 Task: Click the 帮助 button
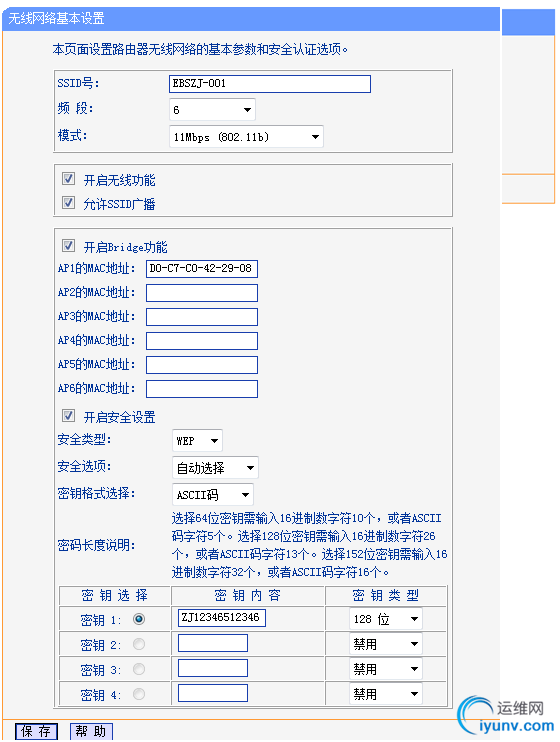click(91, 731)
